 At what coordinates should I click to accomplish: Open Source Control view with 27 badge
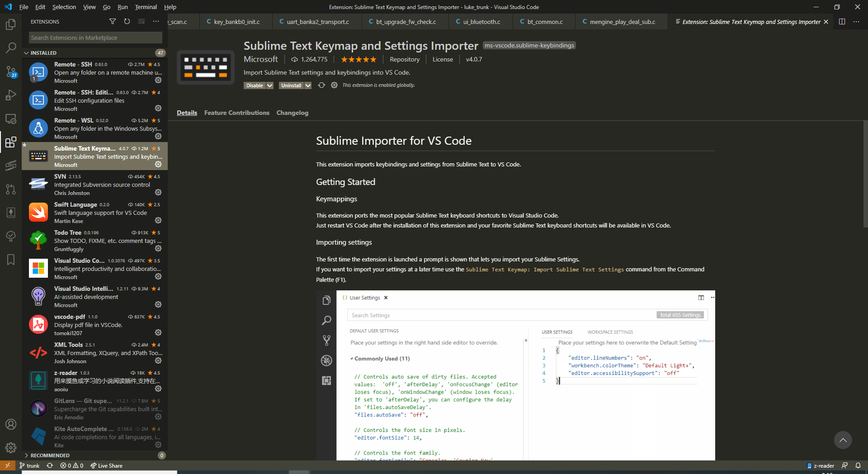click(11, 71)
